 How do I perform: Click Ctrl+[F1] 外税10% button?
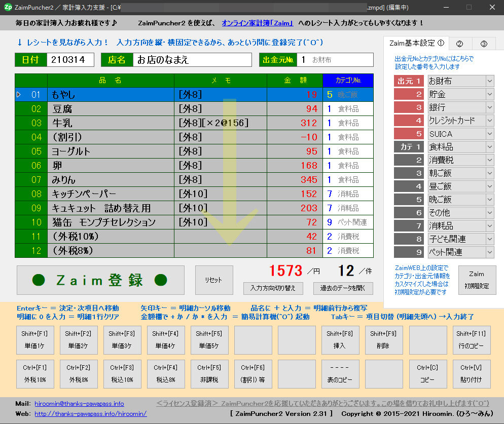pyautogui.click(x=35, y=374)
